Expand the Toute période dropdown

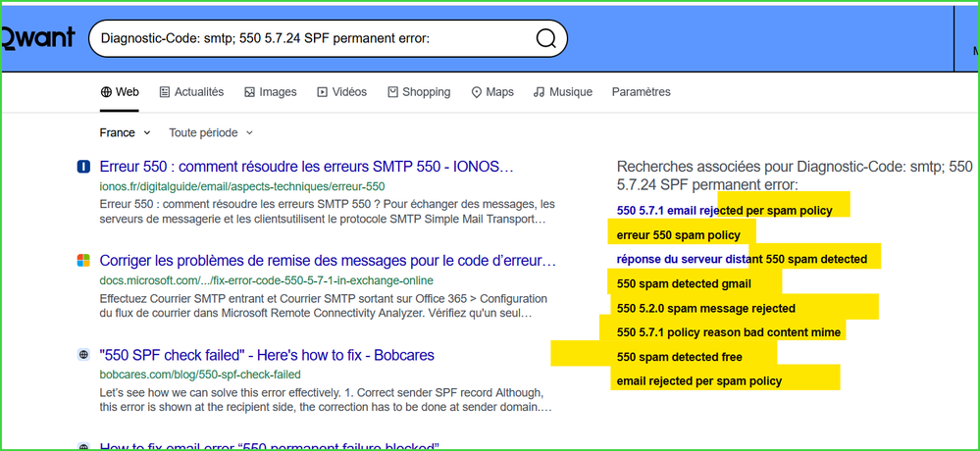tap(211, 132)
